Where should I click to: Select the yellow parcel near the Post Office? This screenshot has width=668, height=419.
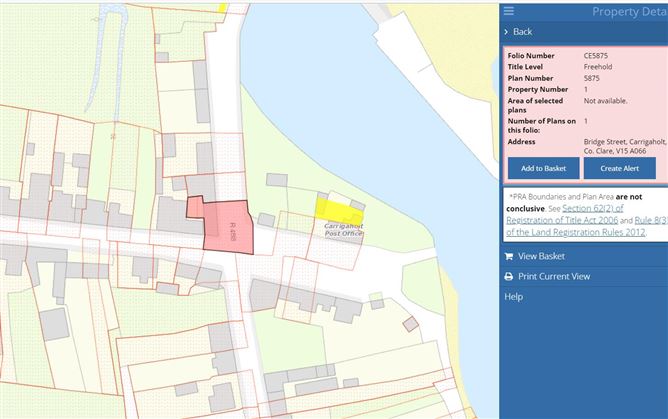point(338,211)
